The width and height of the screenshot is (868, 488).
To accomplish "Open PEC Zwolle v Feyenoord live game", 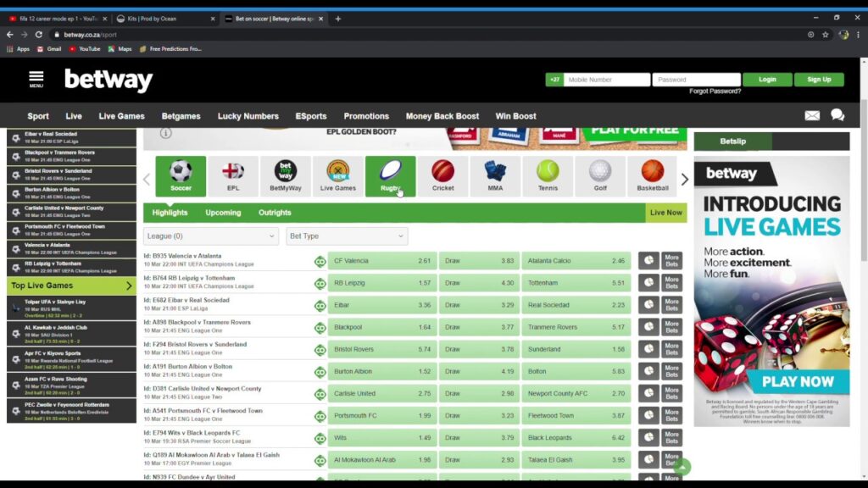I will point(71,411).
